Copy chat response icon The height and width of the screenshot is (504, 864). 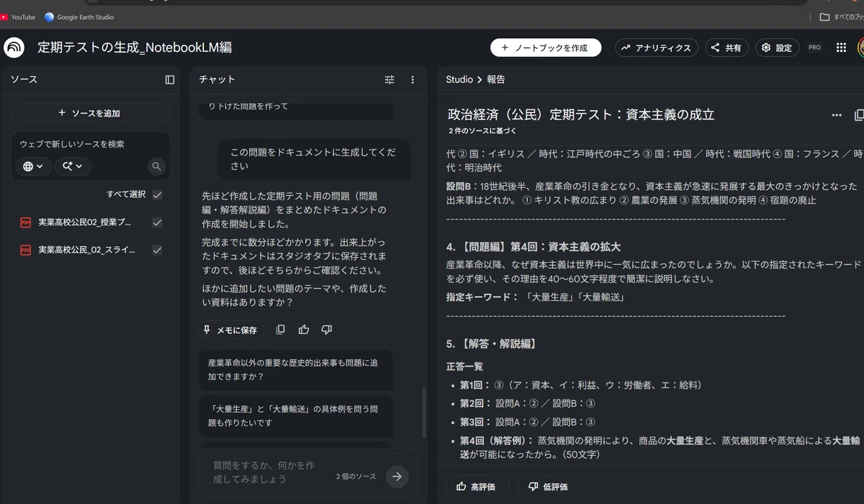click(x=280, y=330)
